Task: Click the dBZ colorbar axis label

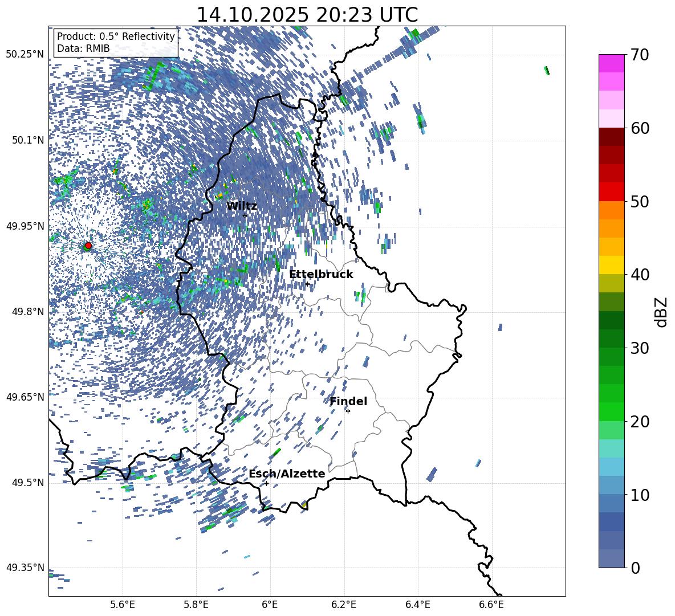Action: tap(662, 312)
